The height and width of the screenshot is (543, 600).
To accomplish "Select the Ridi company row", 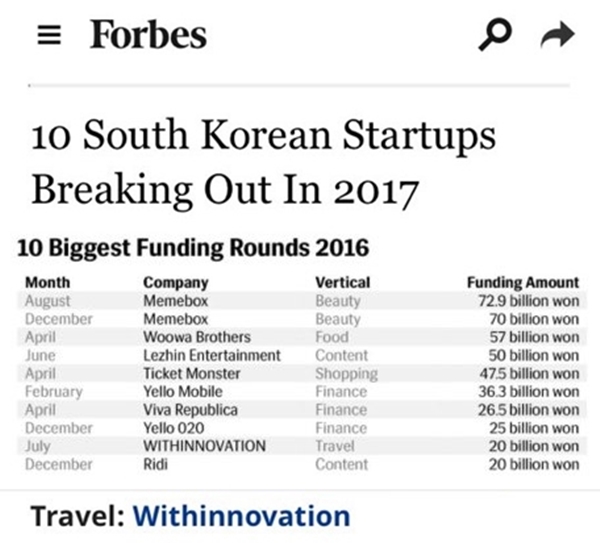I will click(302, 464).
